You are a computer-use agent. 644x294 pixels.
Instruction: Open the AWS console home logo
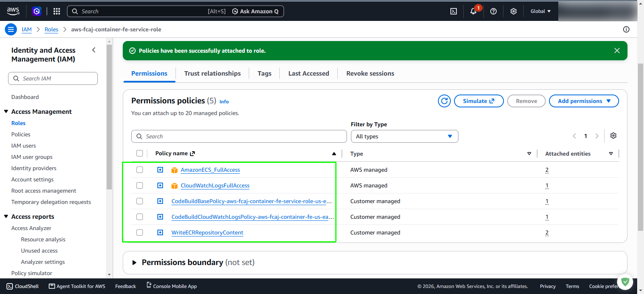[x=13, y=11]
